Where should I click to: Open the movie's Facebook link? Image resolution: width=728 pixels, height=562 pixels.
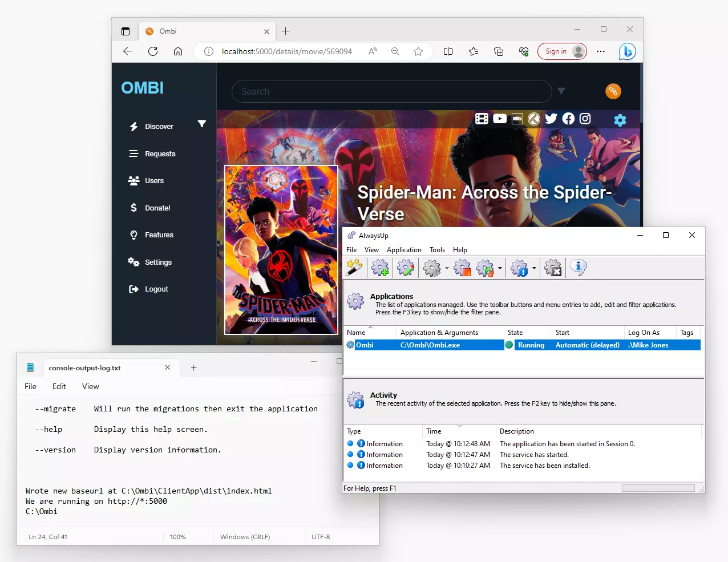coord(568,119)
